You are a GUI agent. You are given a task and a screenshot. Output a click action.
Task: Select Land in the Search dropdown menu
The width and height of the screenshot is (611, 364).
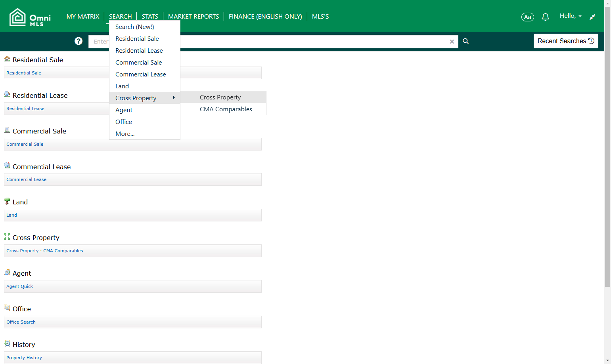(145, 86)
